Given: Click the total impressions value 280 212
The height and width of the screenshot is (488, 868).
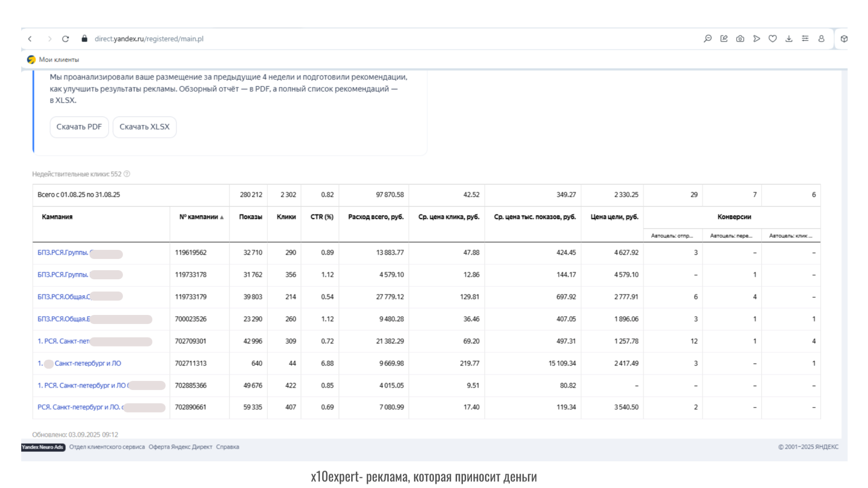Looking at the screenshot, I should tap(251, 195).
